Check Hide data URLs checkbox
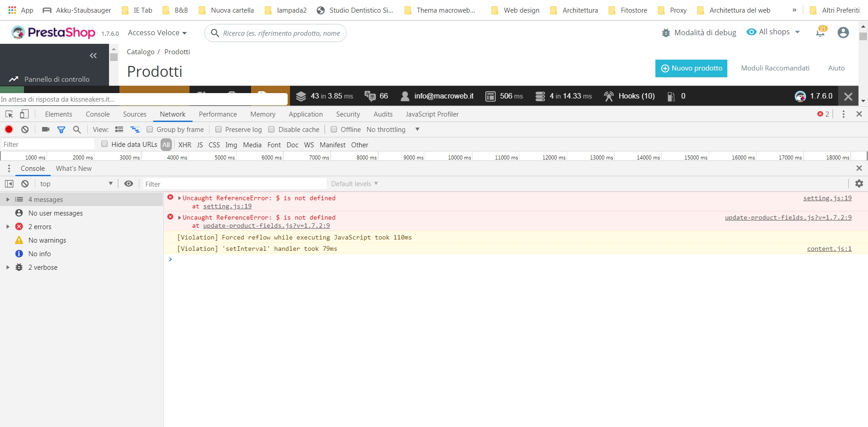Screen dimensions: 868x427 coord(104,144)
